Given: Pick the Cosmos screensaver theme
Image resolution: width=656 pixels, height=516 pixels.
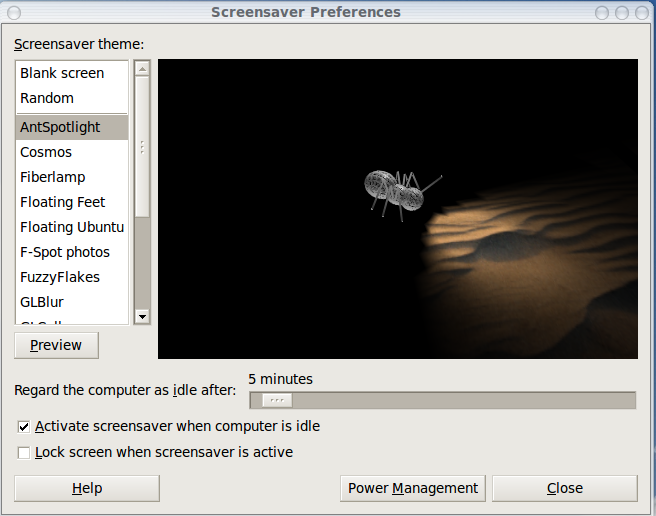Looking at the screenshot, I should click(x=72, y=152).
